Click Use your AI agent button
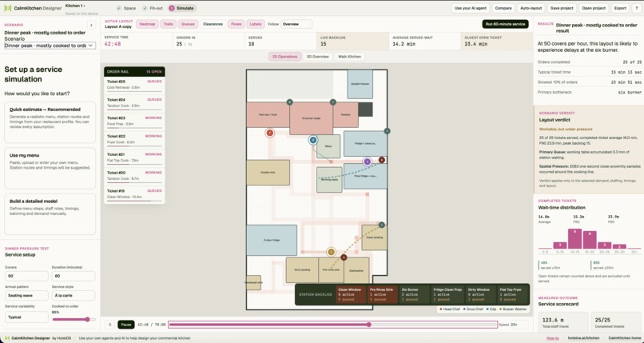 [x=471, y=8]
